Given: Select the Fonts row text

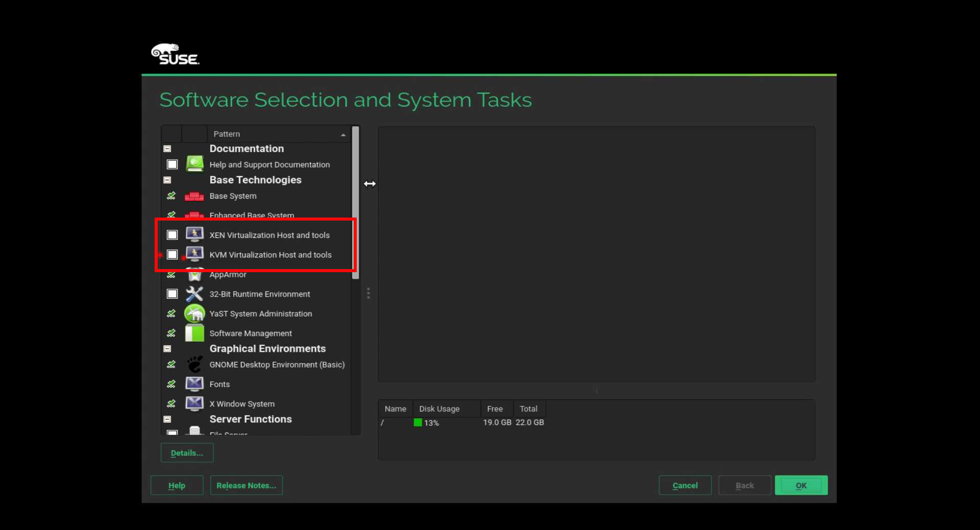Looking at the screenshot, I should point(219,384).
